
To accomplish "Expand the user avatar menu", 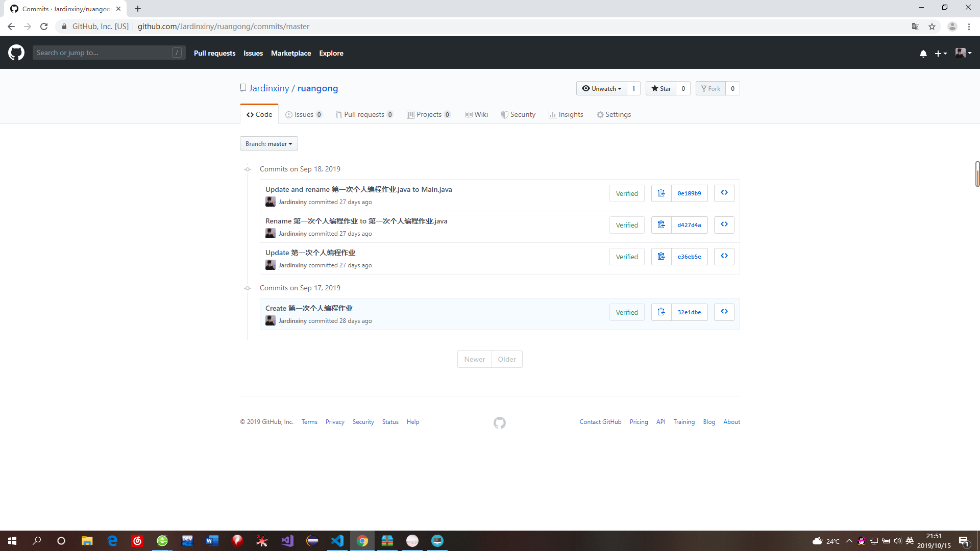I will [x=963, y=53].
